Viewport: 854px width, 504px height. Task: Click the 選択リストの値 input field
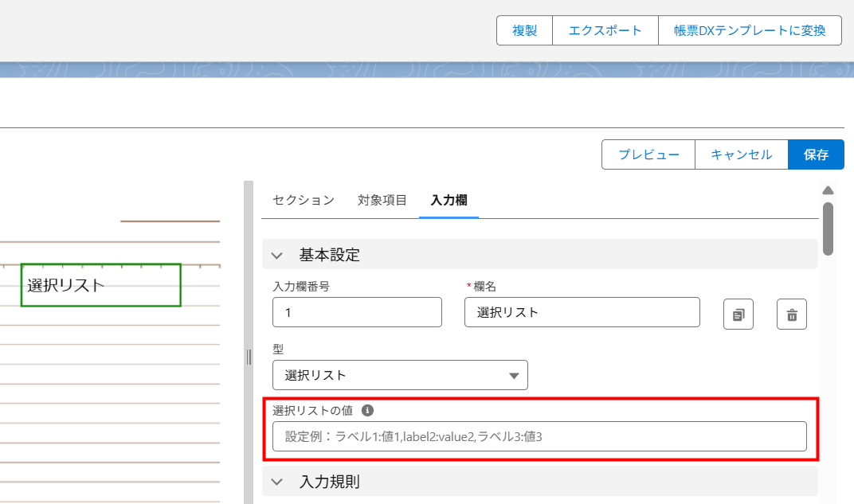(539, 436)
